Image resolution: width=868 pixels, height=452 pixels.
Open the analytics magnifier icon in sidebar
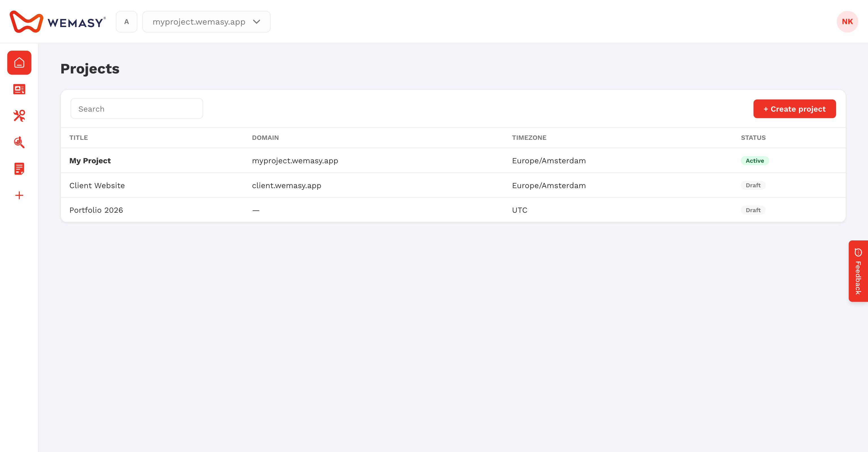click(19, 142)
